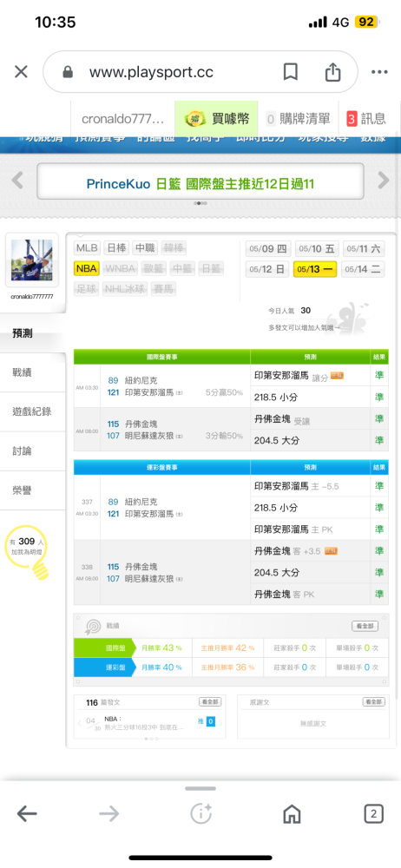Open the tab switcher showing 2
The height and width of the screenshot is (868, 401).
tap(374, 813)
